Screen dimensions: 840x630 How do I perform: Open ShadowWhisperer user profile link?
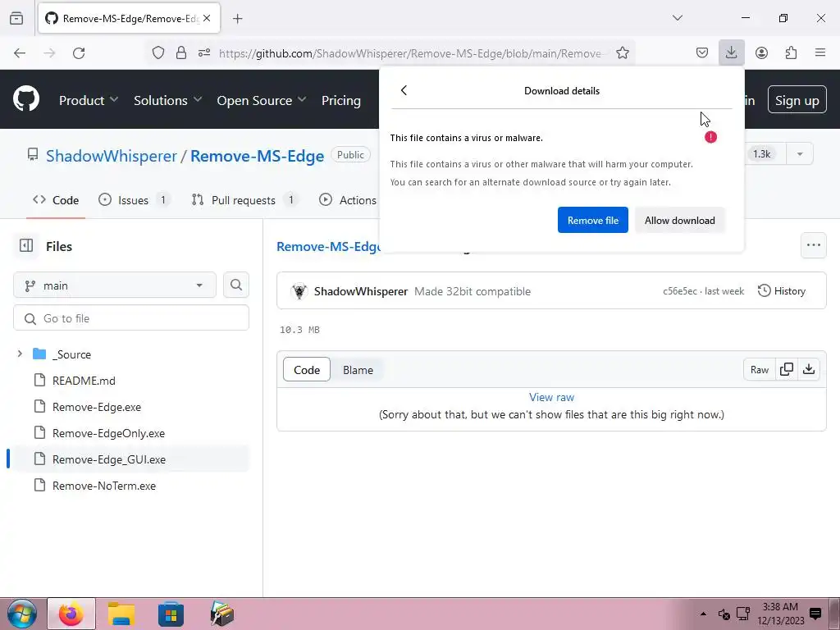[112, 156]
